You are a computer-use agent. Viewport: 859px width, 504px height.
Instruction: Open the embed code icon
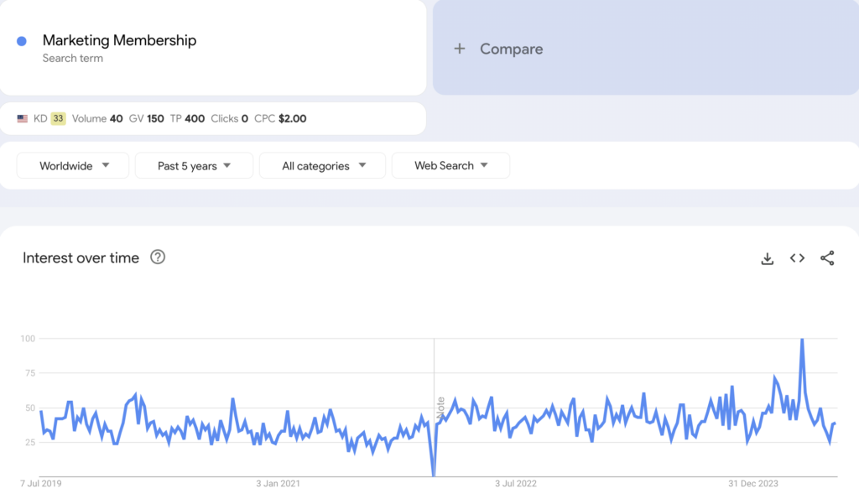pos(797,258)
